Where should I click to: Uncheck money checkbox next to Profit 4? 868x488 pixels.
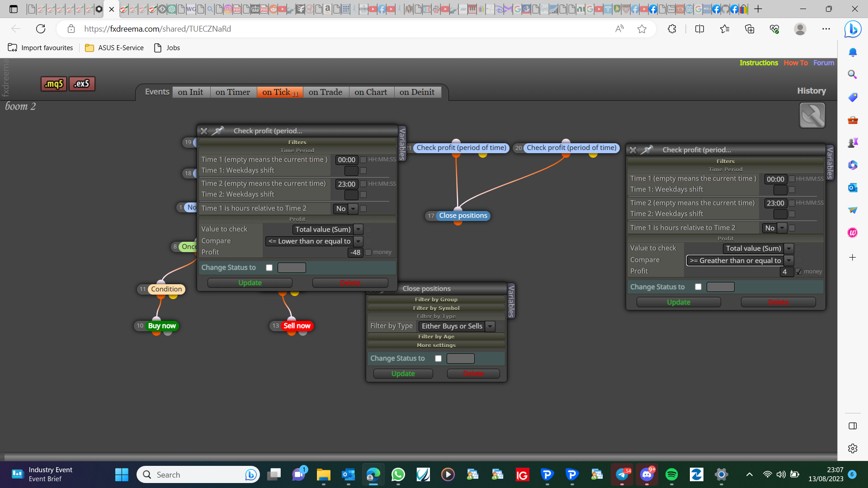[x=799, y=272]
